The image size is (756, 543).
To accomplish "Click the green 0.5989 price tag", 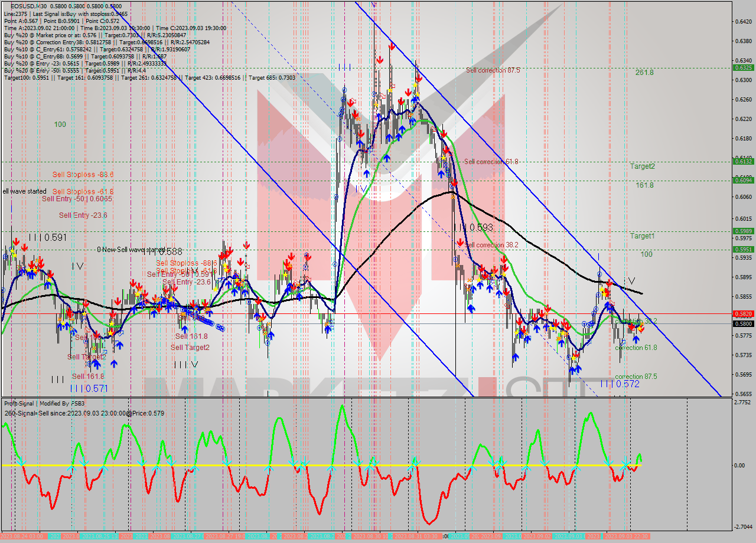I will (x=742, y=231).
